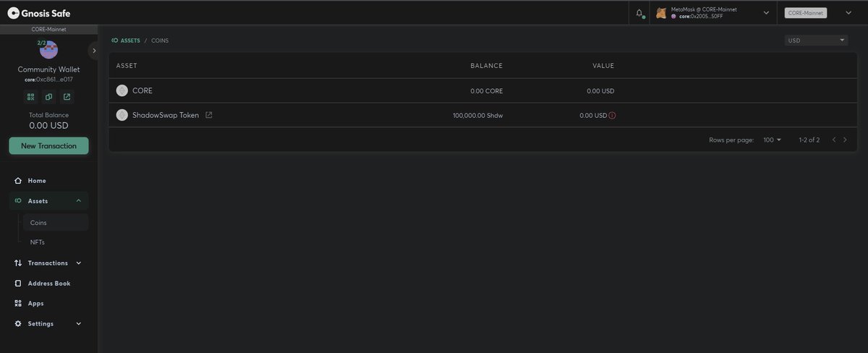Click the core:0xc861...e017 safe address text
This screenshot has height=353, width=868.
point(48,80)
